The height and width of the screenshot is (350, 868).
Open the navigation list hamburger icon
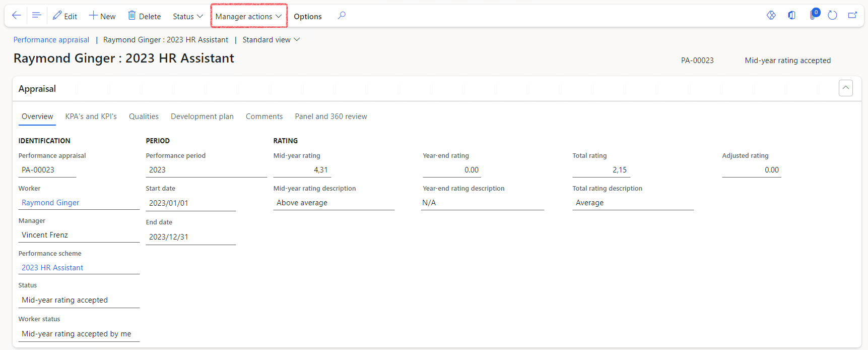pos(36,16)
